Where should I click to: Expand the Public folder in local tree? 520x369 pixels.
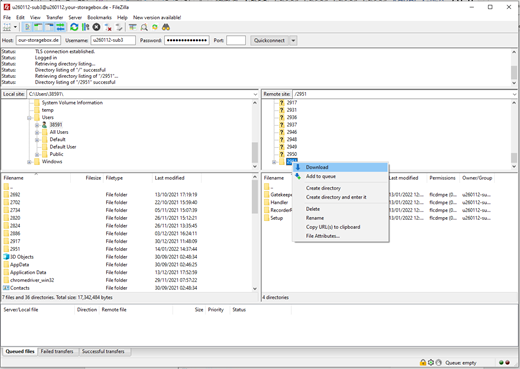click(37, 154)
